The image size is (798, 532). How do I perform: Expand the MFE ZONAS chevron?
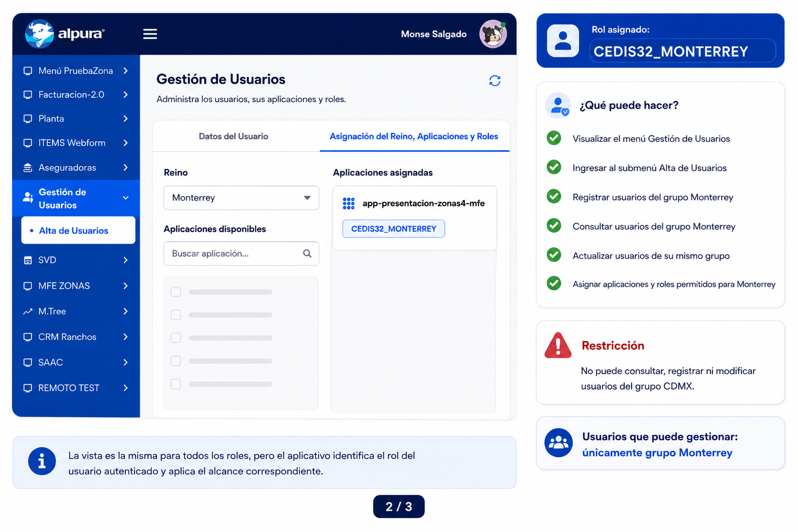(x=126, y=286)
